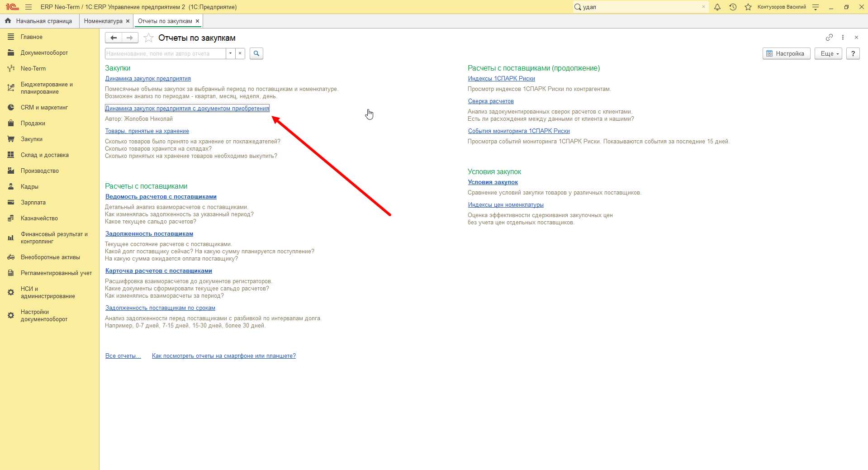The width and height of the screenshot is (868, 470).
Task: Go back with left arrow button
Action: click(114, 38)
